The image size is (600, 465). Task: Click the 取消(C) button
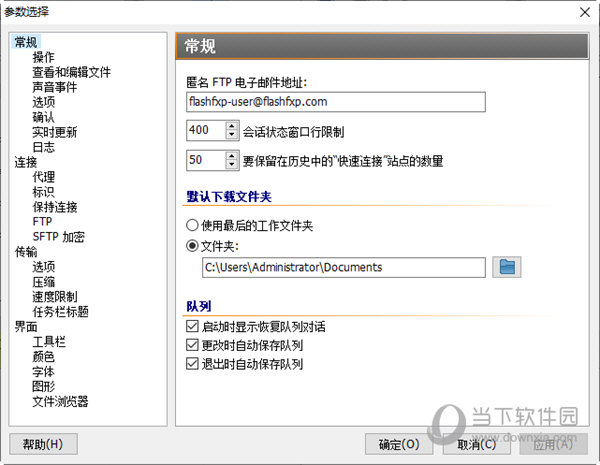(473, 444)
